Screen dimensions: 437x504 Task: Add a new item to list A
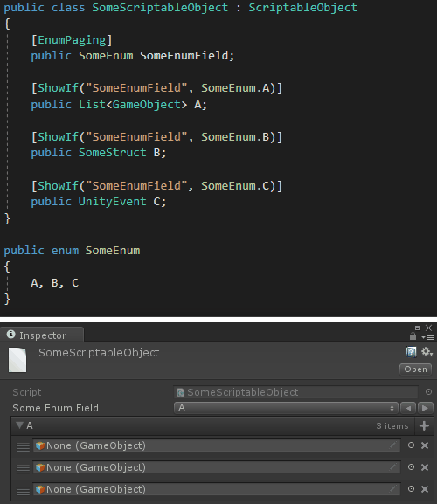[x=424, y=426]
